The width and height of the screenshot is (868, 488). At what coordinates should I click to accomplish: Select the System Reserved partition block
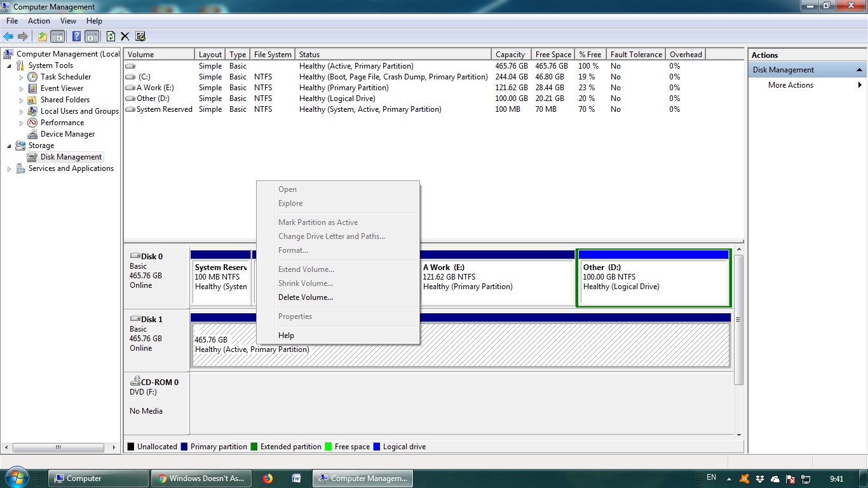pos(220,278)
